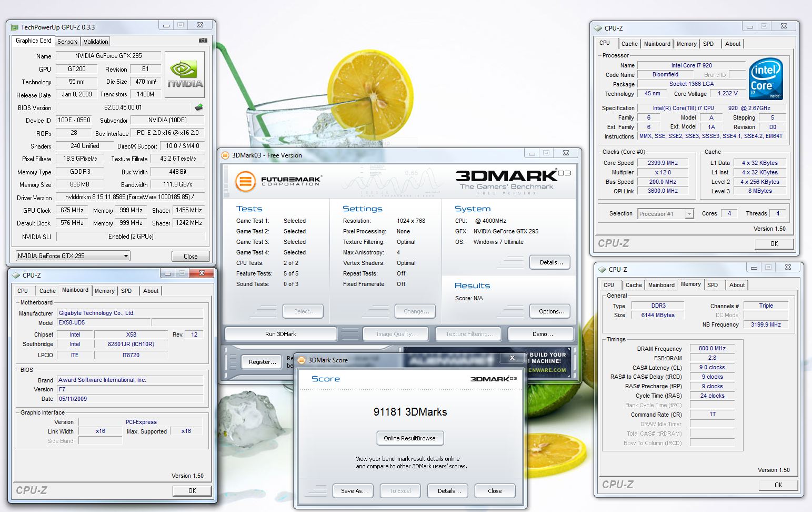Click the system Details... button in 3DMark03

click(550, 262)
